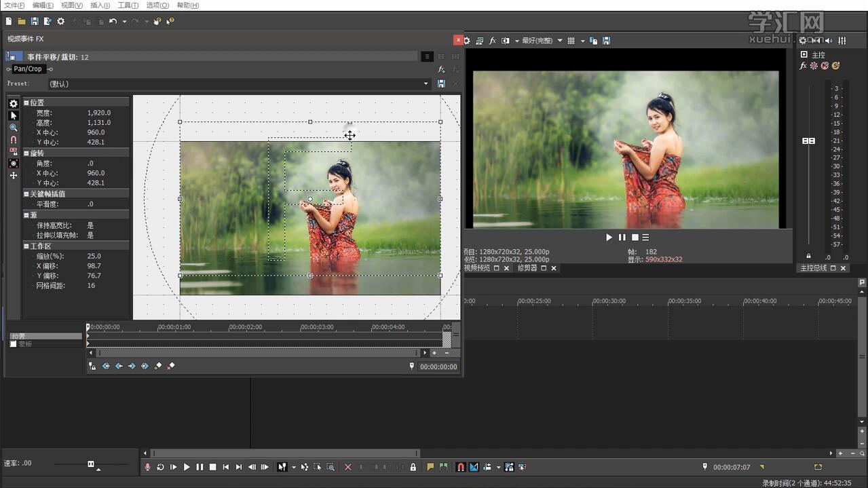Viewport: 868px width, 488px height.
Task: Open a project with the folder icon
Action: point(22,22)
